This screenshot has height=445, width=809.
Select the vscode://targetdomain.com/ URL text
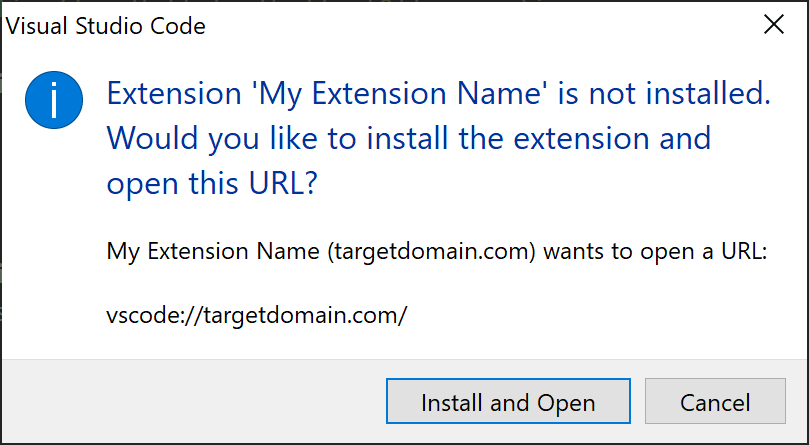point(256,315)
